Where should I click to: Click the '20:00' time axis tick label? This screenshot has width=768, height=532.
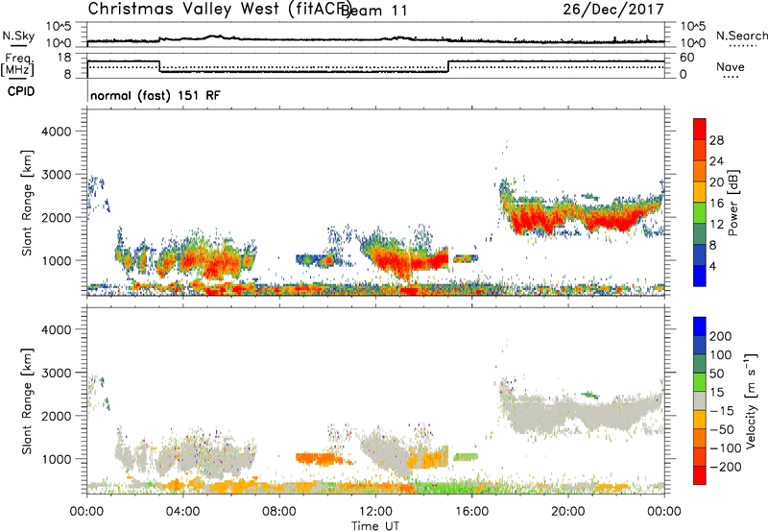coord(568,512)
